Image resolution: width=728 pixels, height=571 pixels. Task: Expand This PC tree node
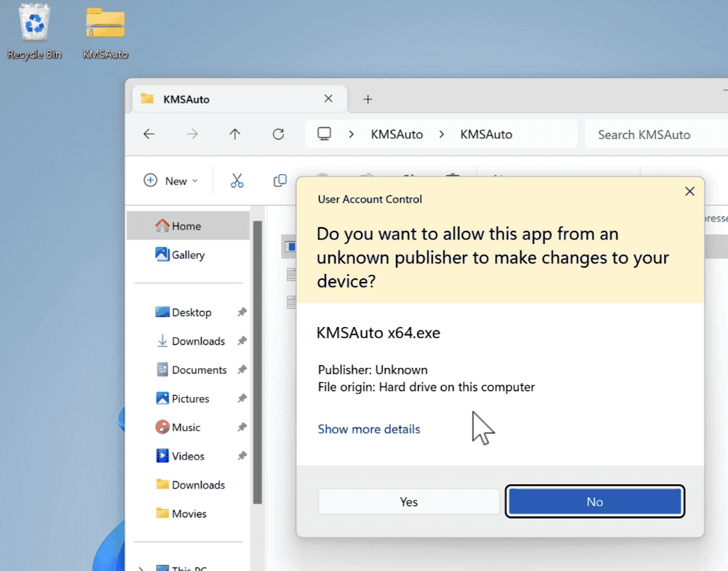[141, 568]
